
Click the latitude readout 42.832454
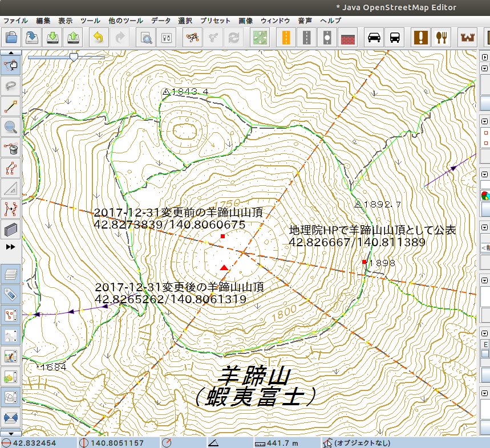tap(34, 443)
